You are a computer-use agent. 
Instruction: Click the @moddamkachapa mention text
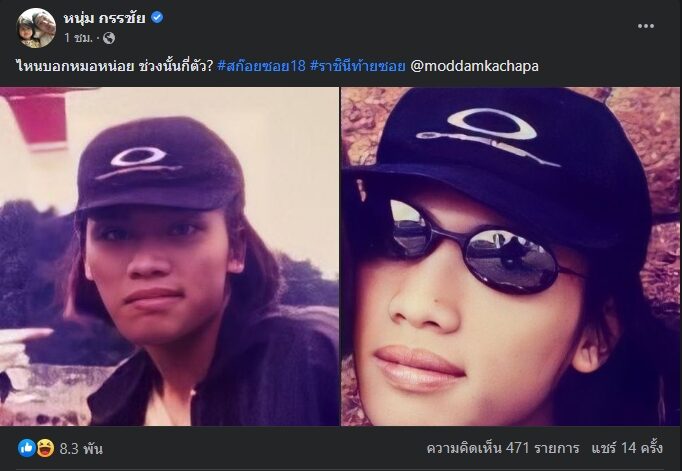475,66
